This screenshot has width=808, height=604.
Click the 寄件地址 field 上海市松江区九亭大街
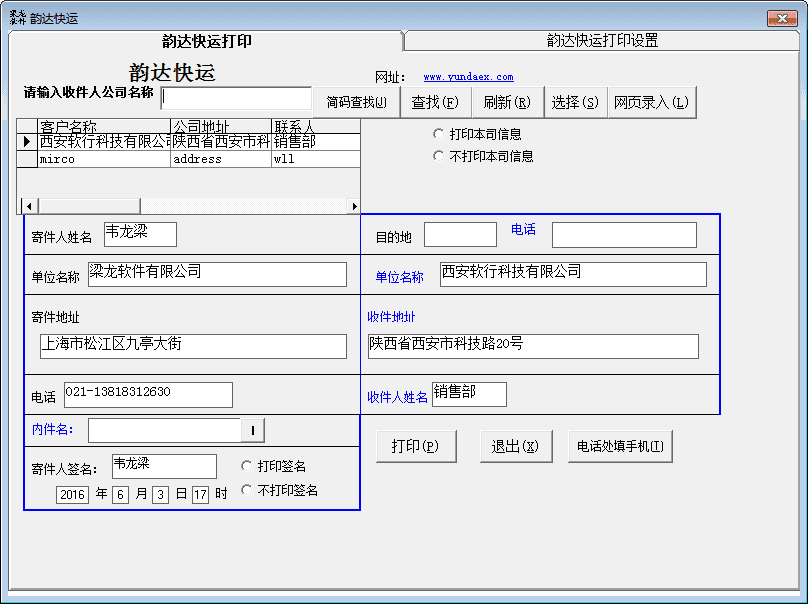pyautogui.click(x=193, y=346)
